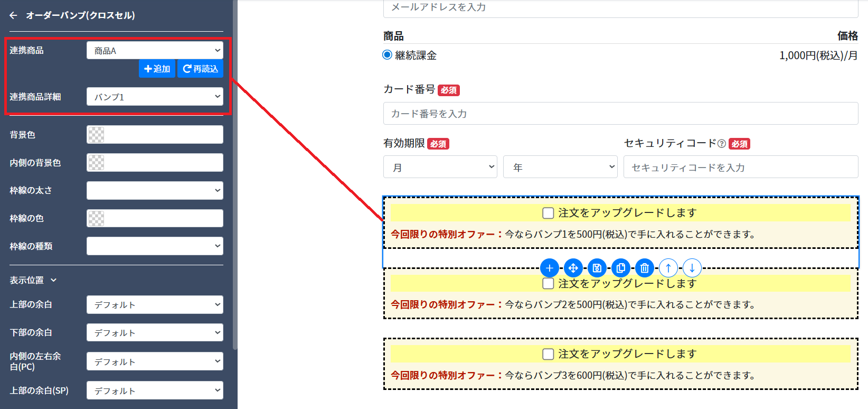Open the 連携商品 dropdown showing 商品A

(155, 51)
